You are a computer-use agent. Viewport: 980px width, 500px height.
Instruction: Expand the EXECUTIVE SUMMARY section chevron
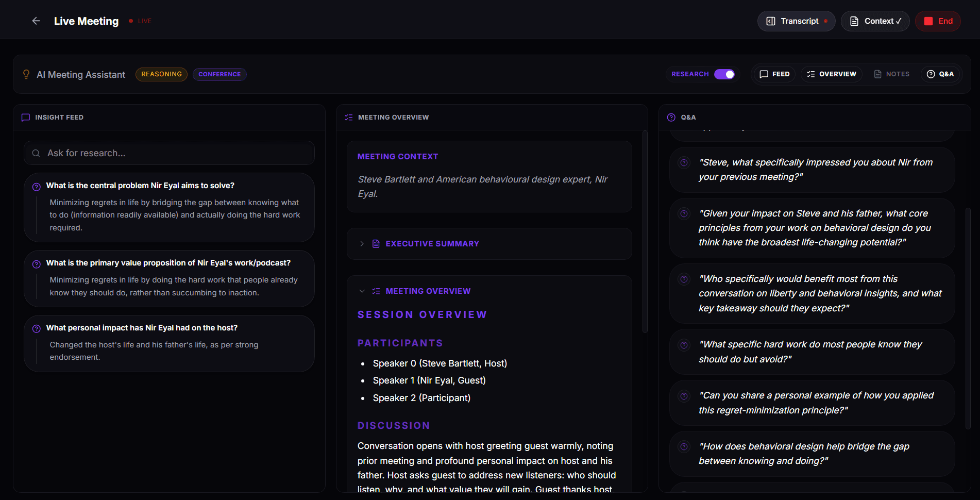pos(362,244)
